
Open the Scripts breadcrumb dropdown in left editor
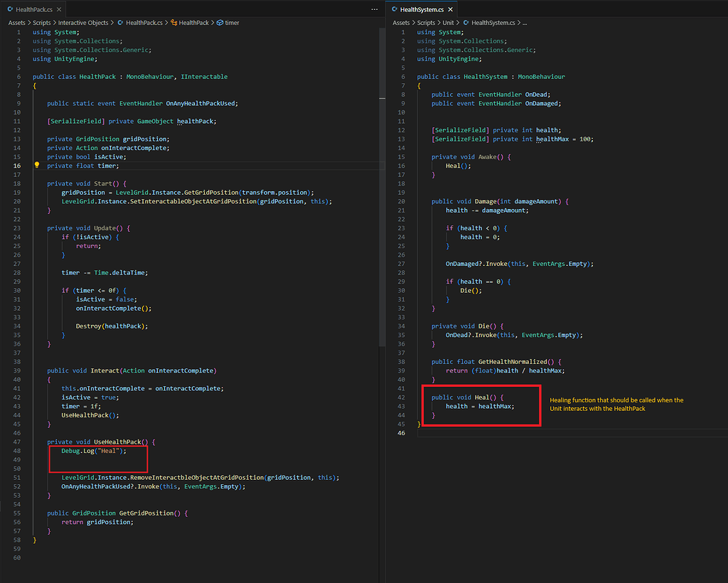(41, 22)
